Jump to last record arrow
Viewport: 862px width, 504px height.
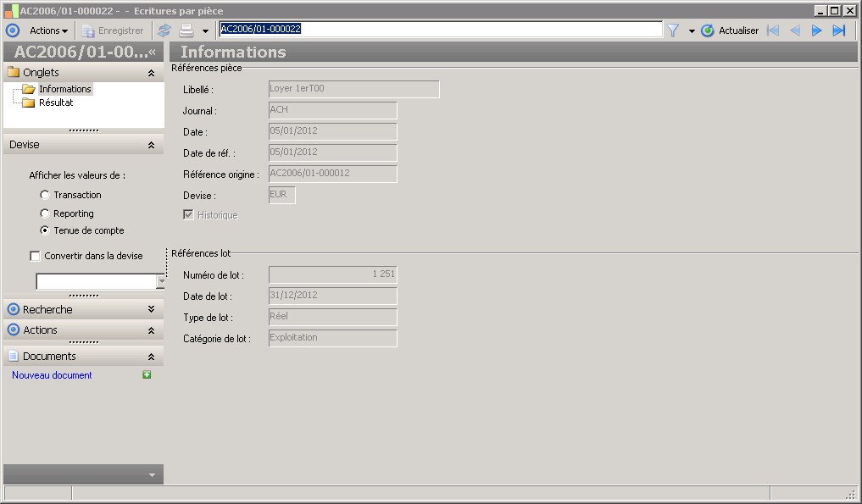[839, 30]
